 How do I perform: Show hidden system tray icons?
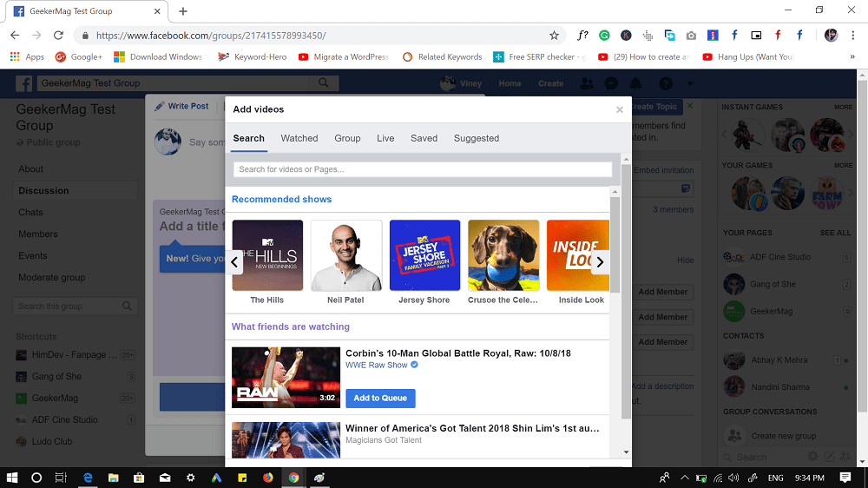pyautogui.click(x=685, y=478)
